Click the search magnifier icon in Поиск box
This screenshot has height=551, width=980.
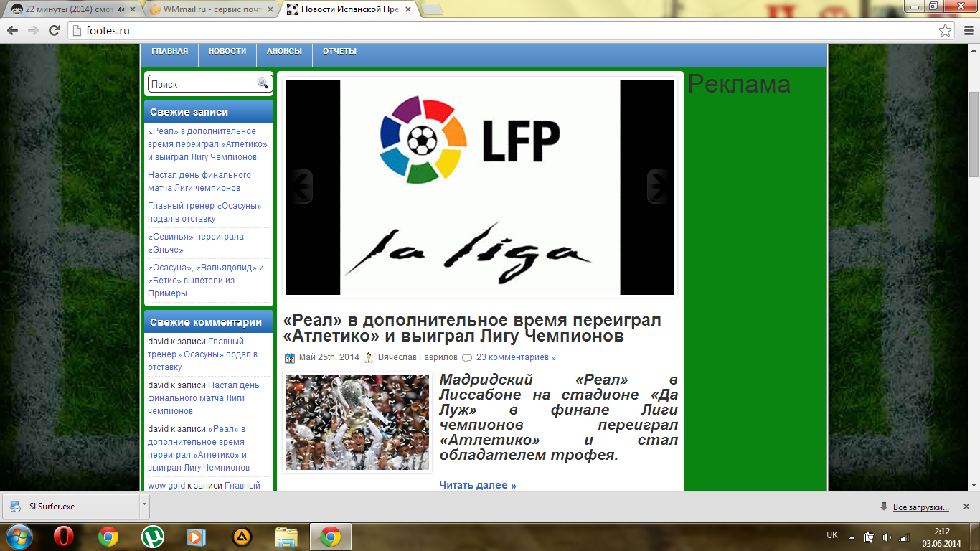[263, 84]
